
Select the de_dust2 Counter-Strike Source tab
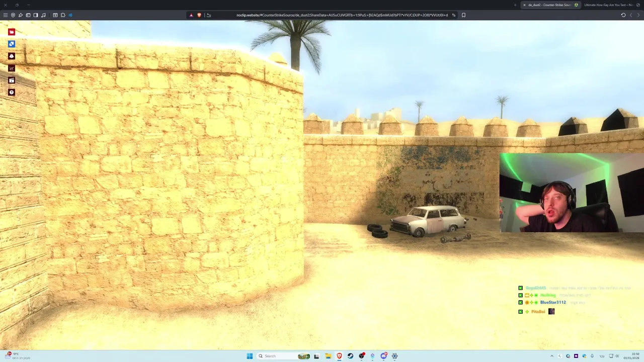coord(550,5)
